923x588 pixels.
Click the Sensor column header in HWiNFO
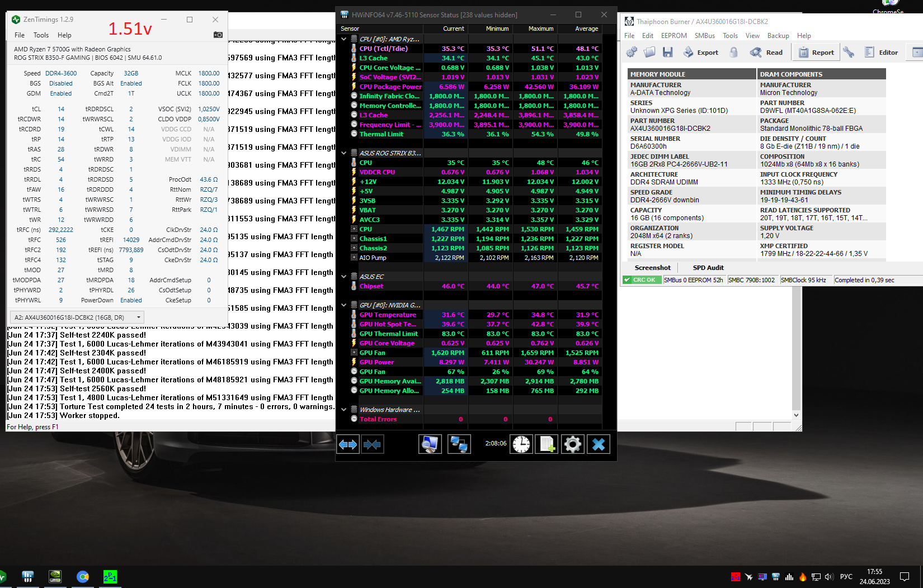coord(380,29)
